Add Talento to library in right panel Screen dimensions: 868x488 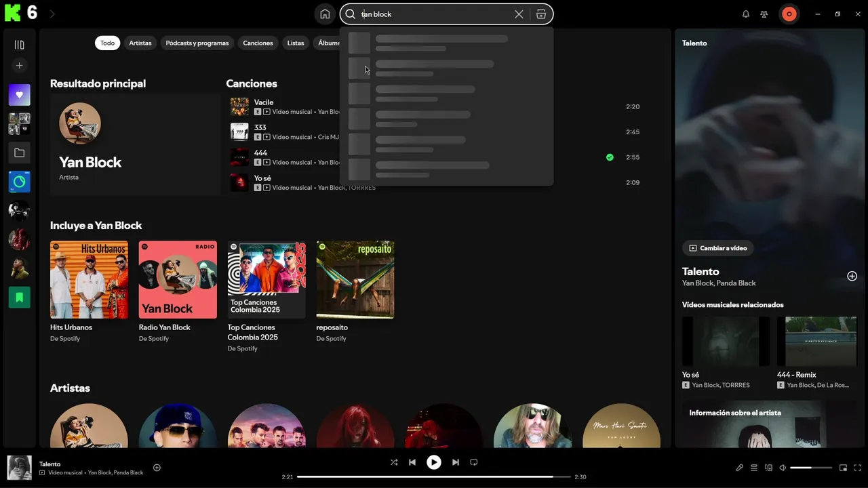(852, 276)
